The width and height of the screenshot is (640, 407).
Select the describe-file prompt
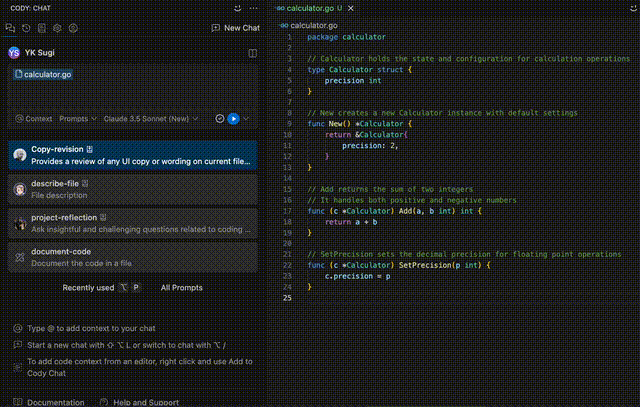click(x=133, y=189)
